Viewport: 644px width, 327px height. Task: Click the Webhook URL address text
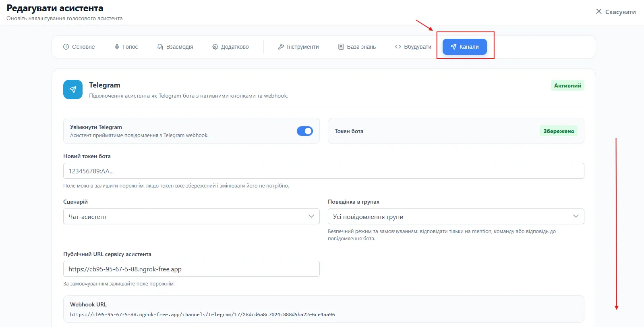202,315
